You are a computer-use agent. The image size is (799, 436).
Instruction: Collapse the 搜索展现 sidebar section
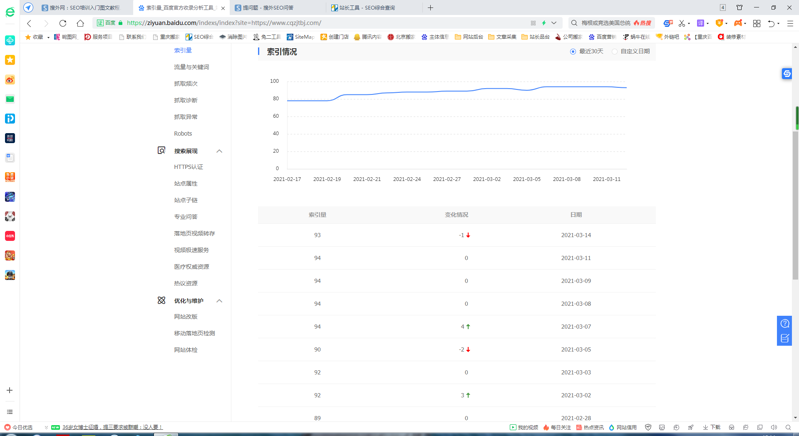tap(219, 151)
